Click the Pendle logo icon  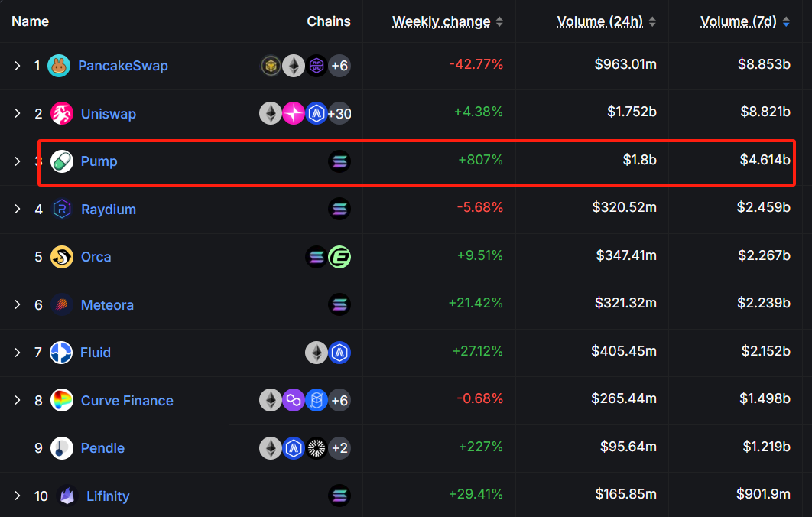pyautogui.click(x=62, y=448)
